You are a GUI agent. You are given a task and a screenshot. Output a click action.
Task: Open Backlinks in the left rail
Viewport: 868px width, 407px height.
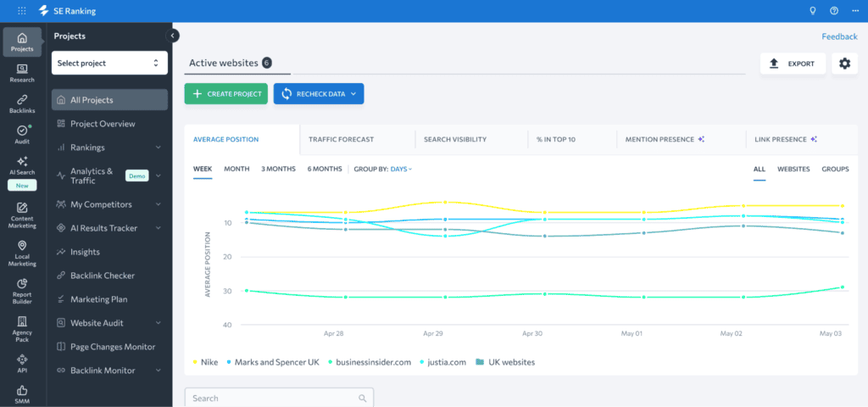tap(22, 104)
